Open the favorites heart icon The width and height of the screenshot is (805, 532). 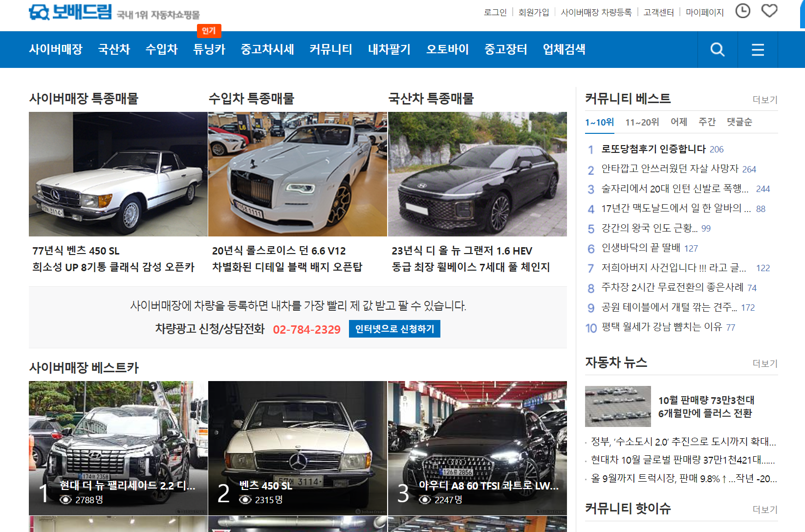769,11
